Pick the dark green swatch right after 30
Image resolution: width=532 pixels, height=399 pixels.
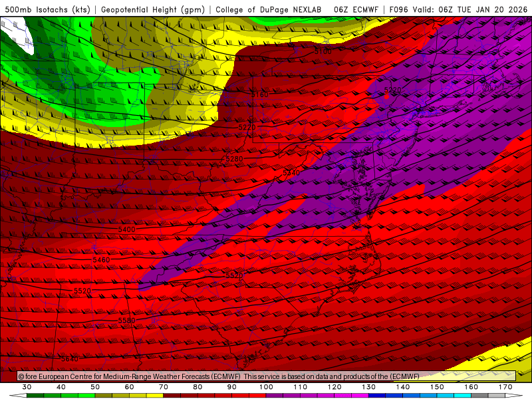[x=35, y=396]
